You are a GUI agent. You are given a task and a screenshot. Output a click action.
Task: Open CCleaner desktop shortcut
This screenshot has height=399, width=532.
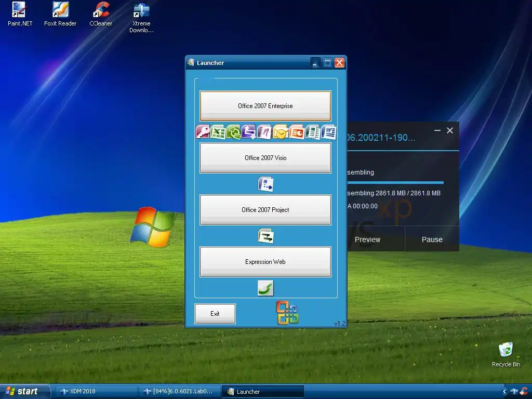coord(101,14)
